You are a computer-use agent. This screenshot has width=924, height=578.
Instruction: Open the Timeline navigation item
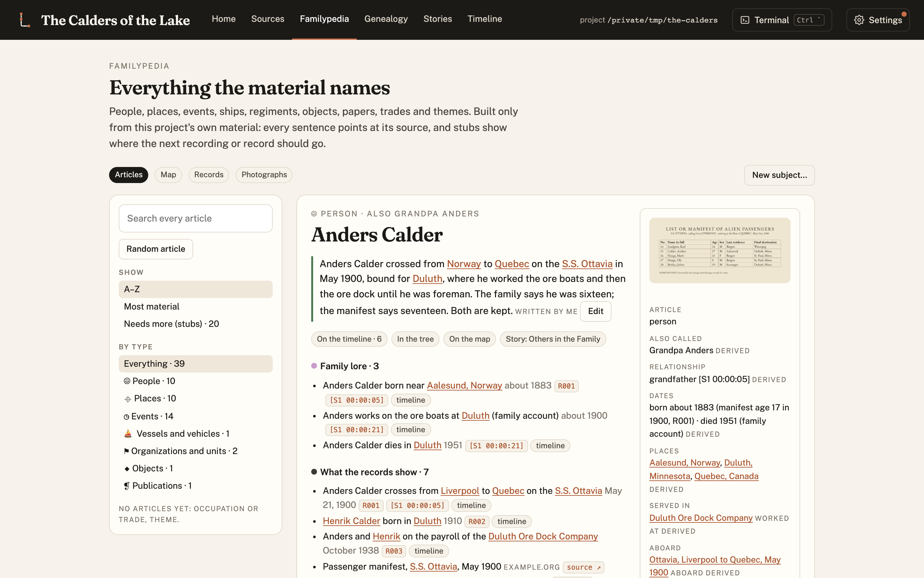(x=484, y=19)
